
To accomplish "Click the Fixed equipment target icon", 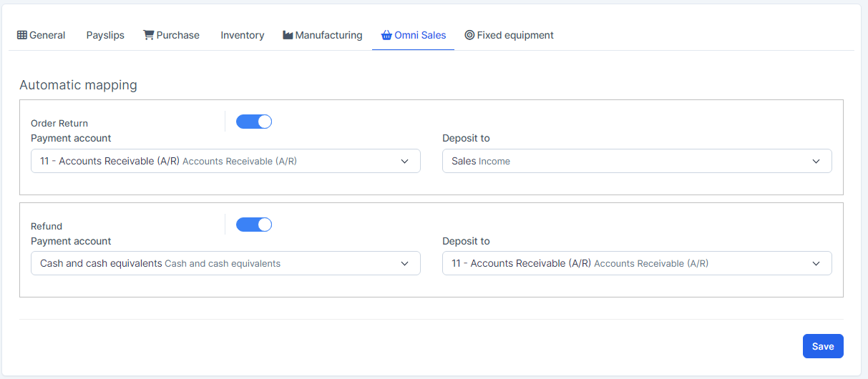I will point(469,35).
